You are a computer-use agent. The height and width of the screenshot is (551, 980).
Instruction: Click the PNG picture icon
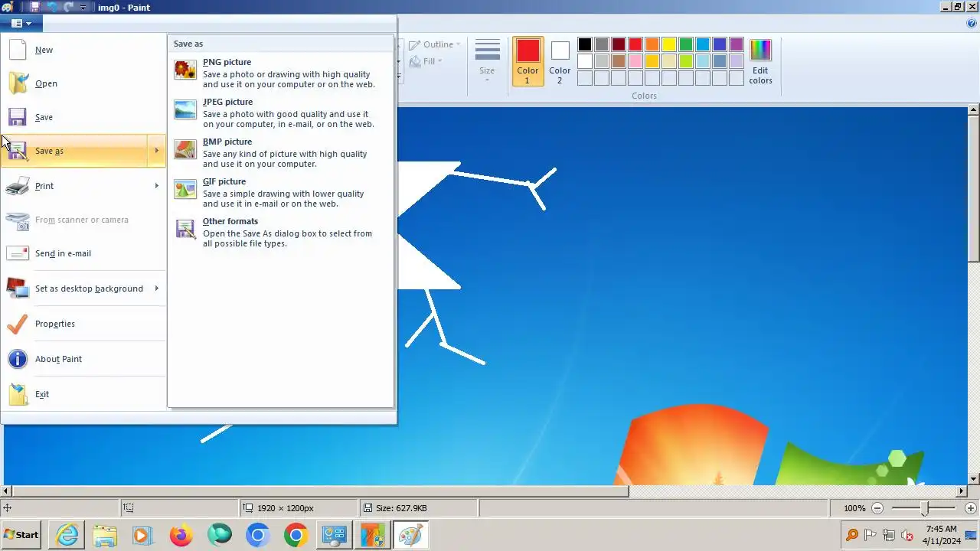[185, 70]
